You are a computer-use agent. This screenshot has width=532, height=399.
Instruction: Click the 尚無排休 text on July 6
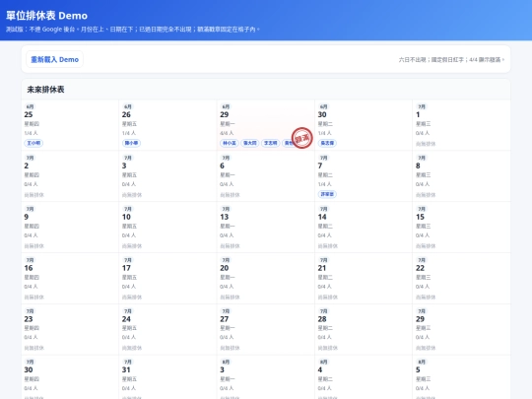point(230,195)
